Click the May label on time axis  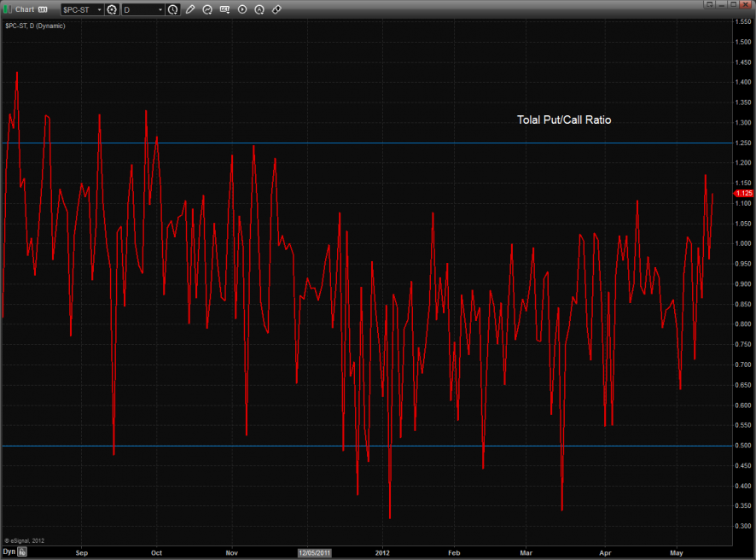point(677,553)
